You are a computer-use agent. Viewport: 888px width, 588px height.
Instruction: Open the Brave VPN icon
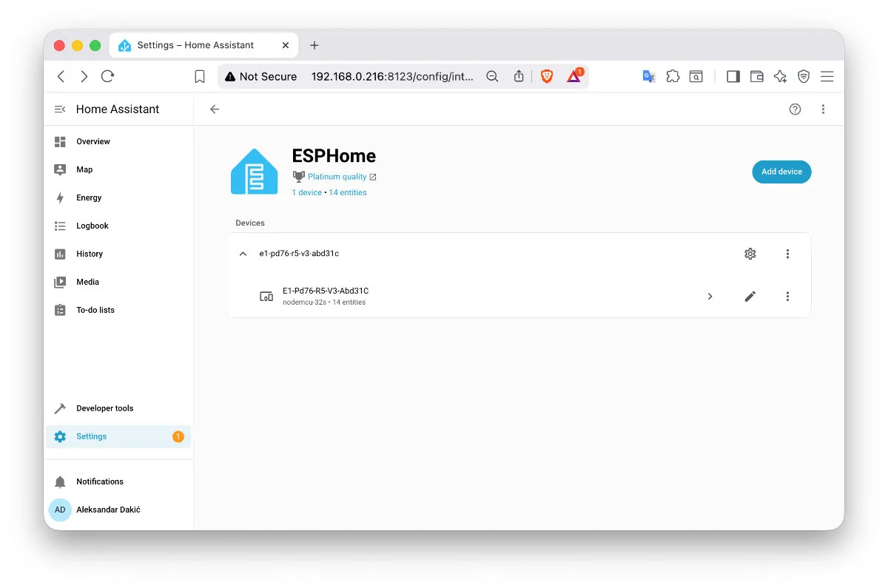click(804, 76)
